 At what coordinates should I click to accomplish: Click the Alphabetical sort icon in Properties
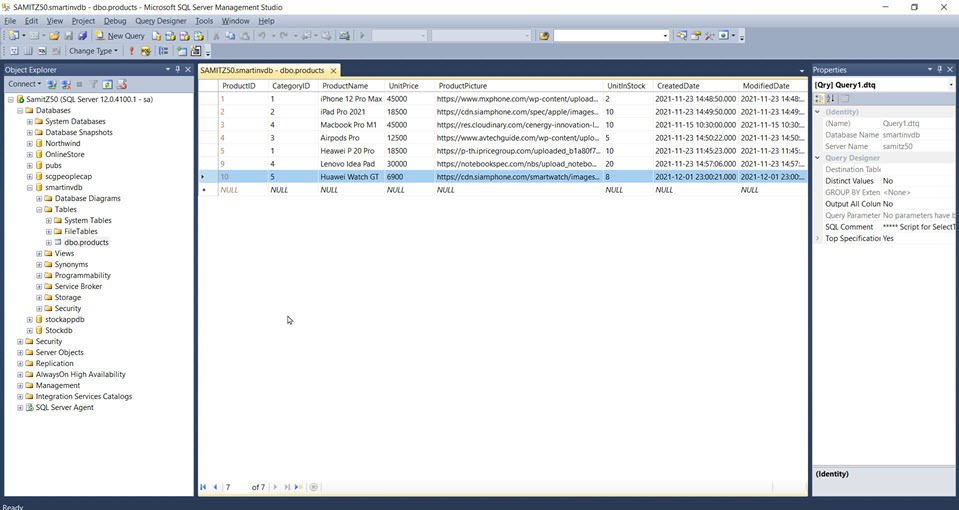831,99
